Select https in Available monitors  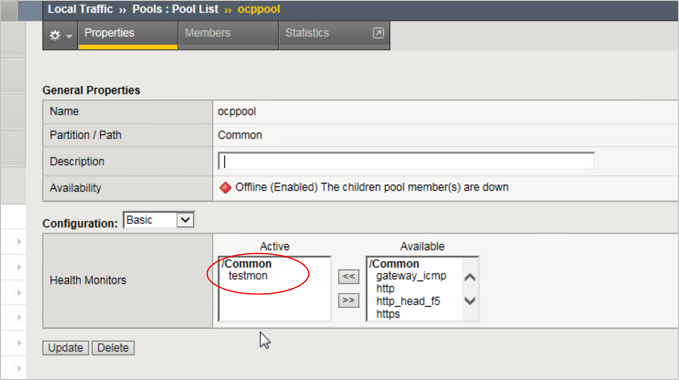pos(388,314)
